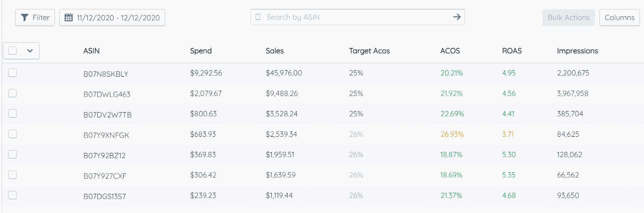Check the row for ASIN B07N8SKBLY
This screenshot has height=213, width=644.
click(12, 73)
